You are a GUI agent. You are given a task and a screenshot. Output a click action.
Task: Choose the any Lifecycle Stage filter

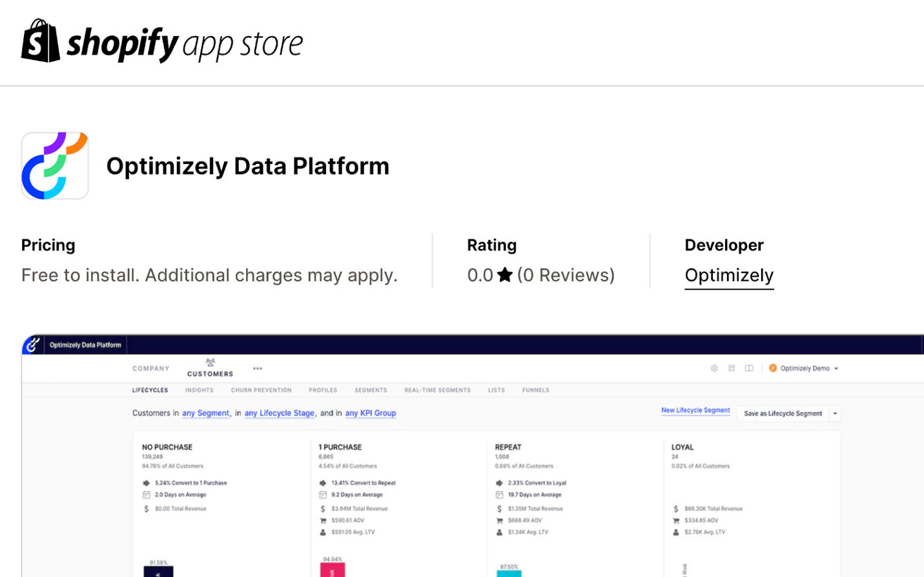click(x=279, y=413)
